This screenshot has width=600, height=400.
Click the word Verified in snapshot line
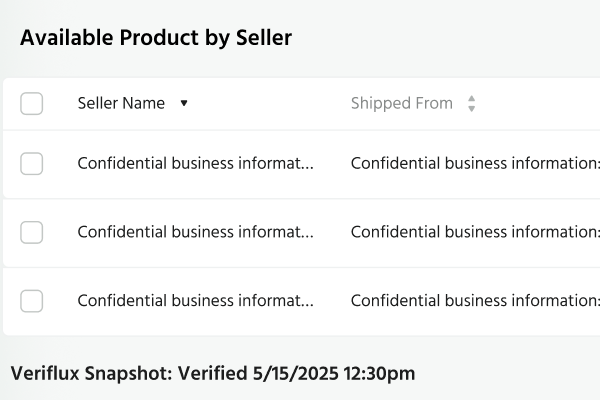pos(213,374)
